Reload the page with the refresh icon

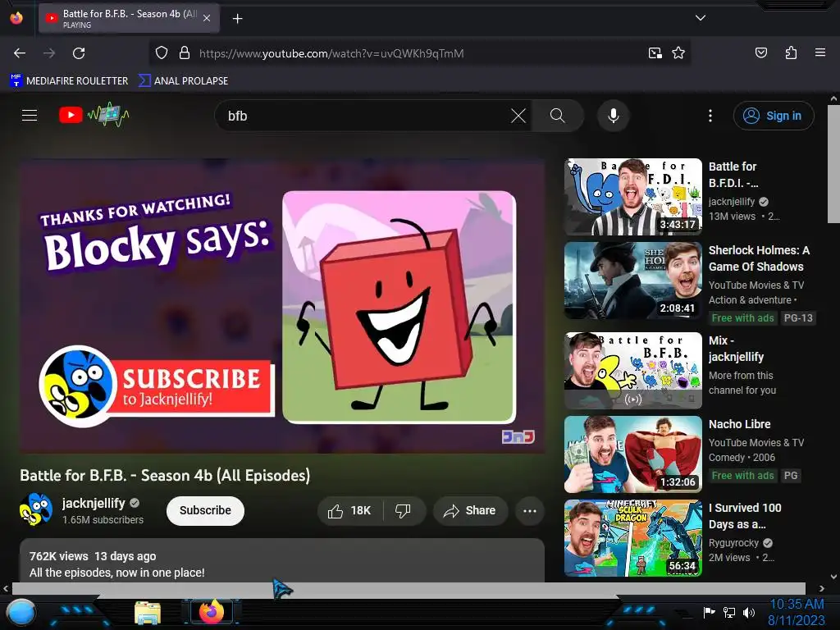click(x=79, y=53)
